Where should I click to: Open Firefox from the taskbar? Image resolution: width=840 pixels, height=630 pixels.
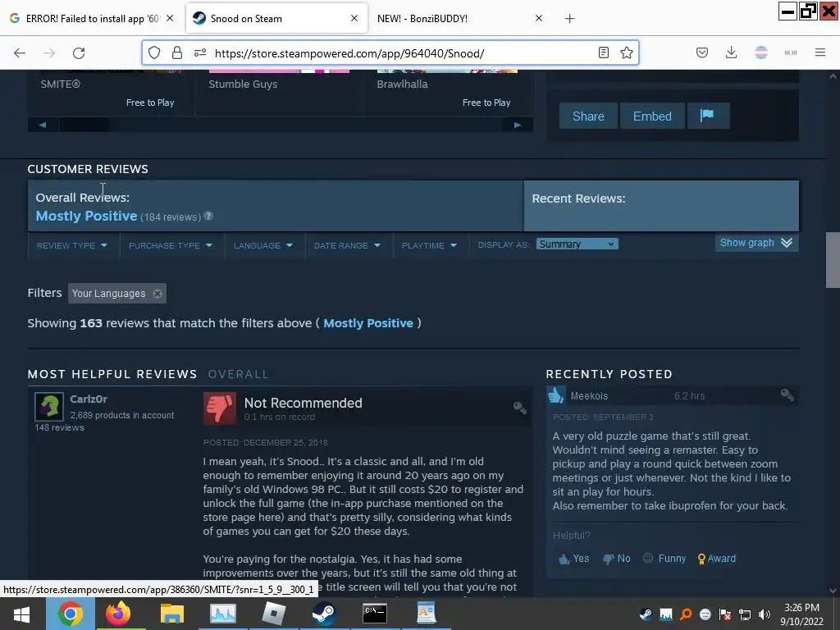118,614
